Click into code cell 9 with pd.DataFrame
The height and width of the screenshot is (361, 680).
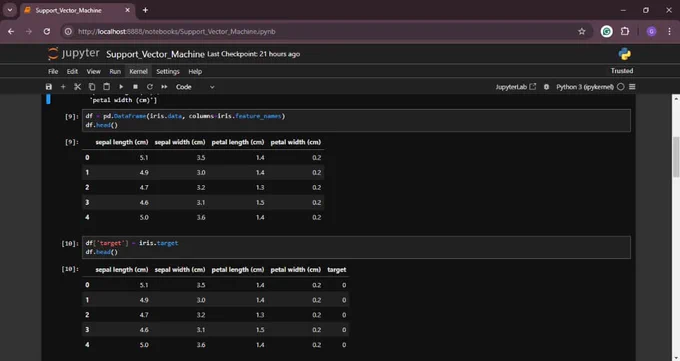(x=356, y=121)
